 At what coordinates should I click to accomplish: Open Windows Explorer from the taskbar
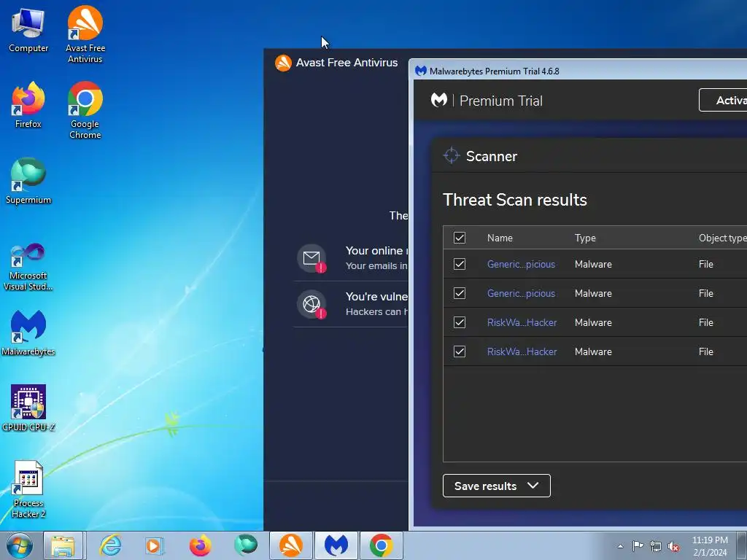coord(63,545)
